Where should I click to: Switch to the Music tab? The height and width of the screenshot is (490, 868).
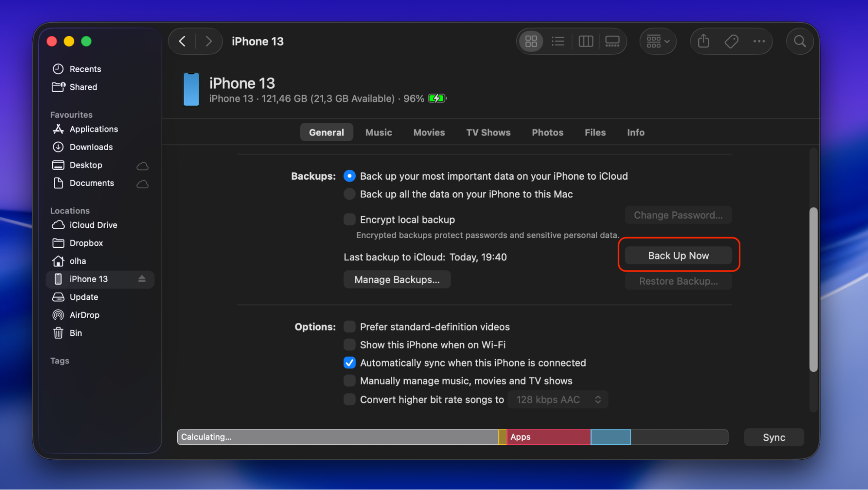[379, 132]
